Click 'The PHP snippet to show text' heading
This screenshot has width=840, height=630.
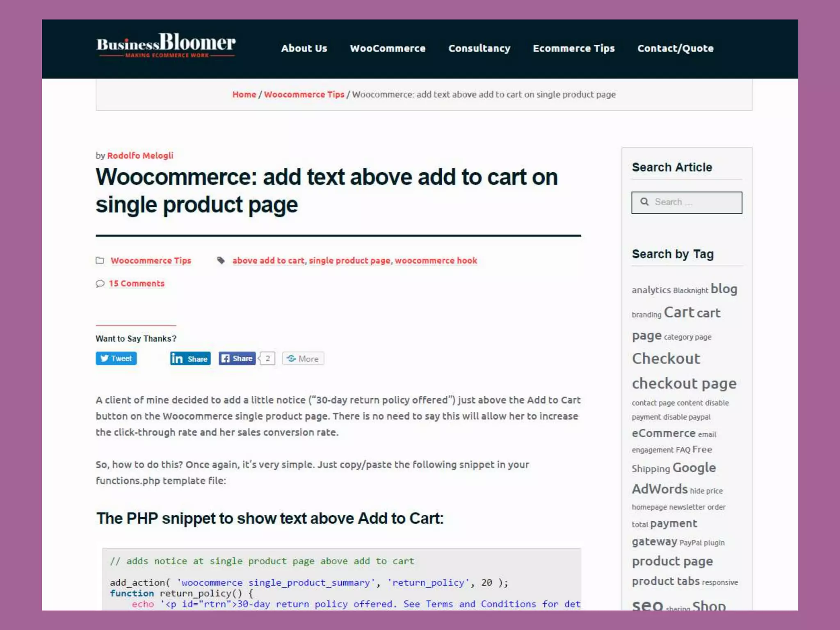coord(269,518)
